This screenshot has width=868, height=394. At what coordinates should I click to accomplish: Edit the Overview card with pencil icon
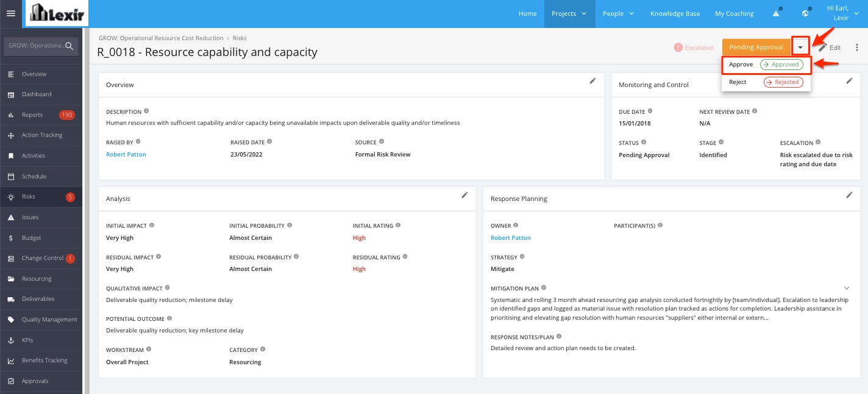pyautogui.click(x=592, y=81)
